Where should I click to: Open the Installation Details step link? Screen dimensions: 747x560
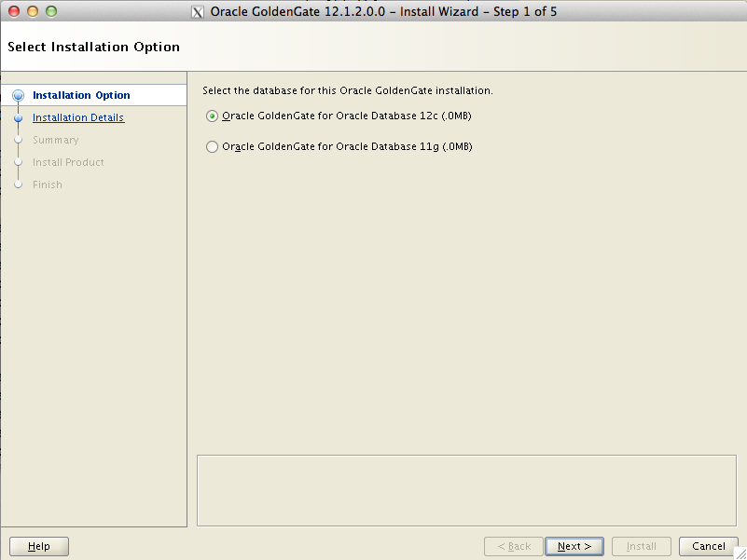coord(78,117)
